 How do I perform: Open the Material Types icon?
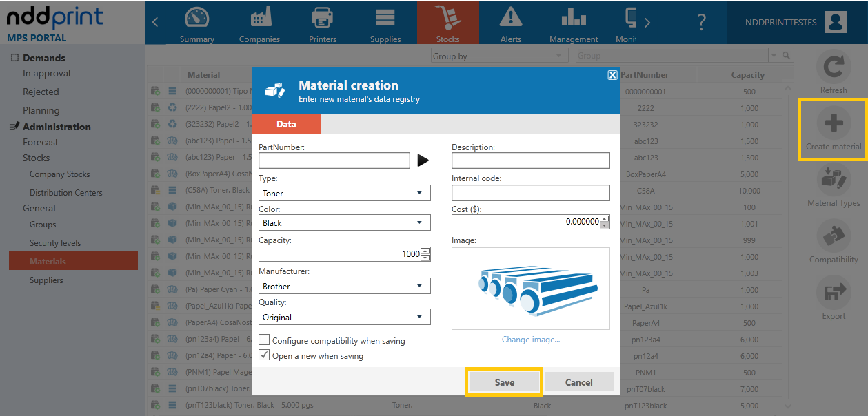[834, 180]
